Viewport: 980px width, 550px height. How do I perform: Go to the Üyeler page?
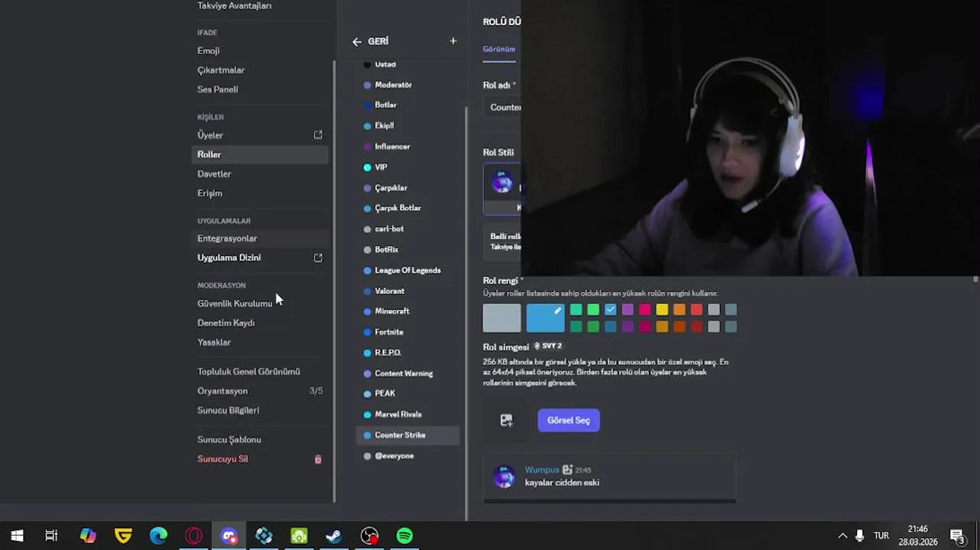tap(210, 135)
